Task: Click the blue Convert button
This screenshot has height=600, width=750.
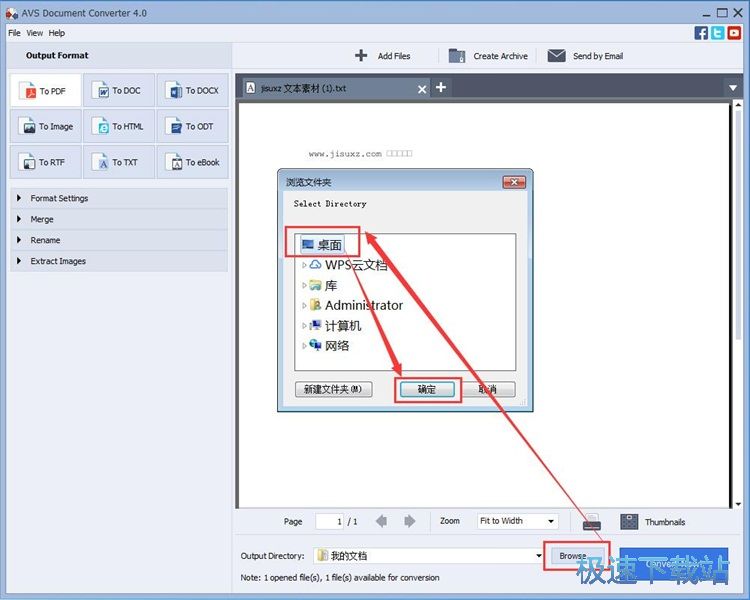Action: click(673, 564)
